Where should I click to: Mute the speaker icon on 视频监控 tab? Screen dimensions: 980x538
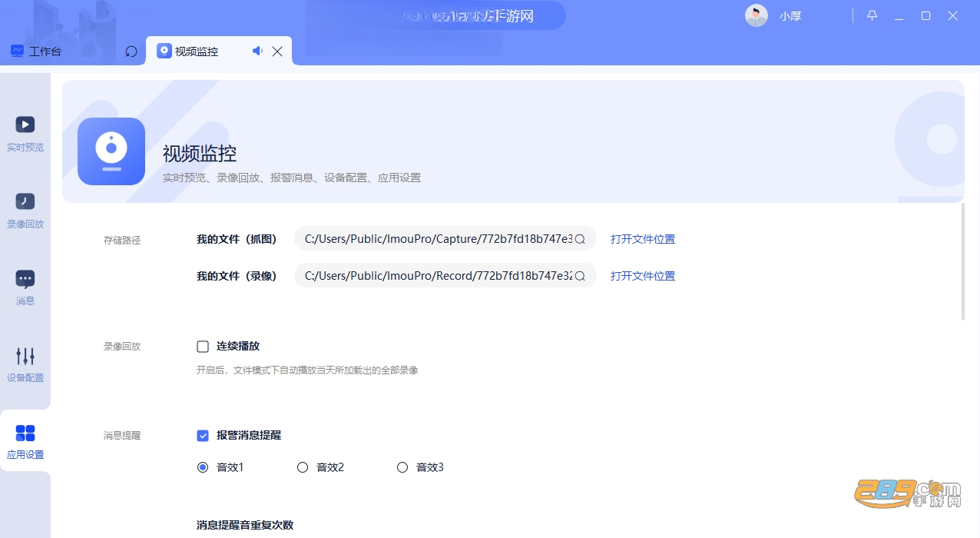[x=257, y=51]
